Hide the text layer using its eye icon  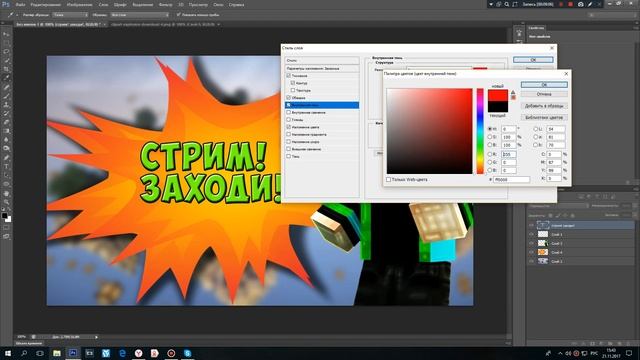click(x=531, y=225)
